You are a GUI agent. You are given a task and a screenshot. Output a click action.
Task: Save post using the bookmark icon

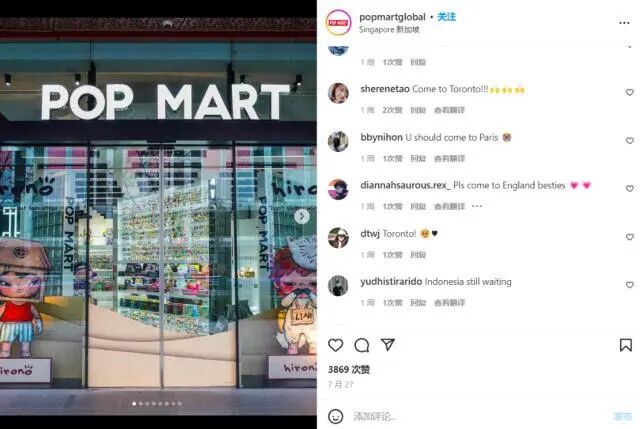click(626, 345)
